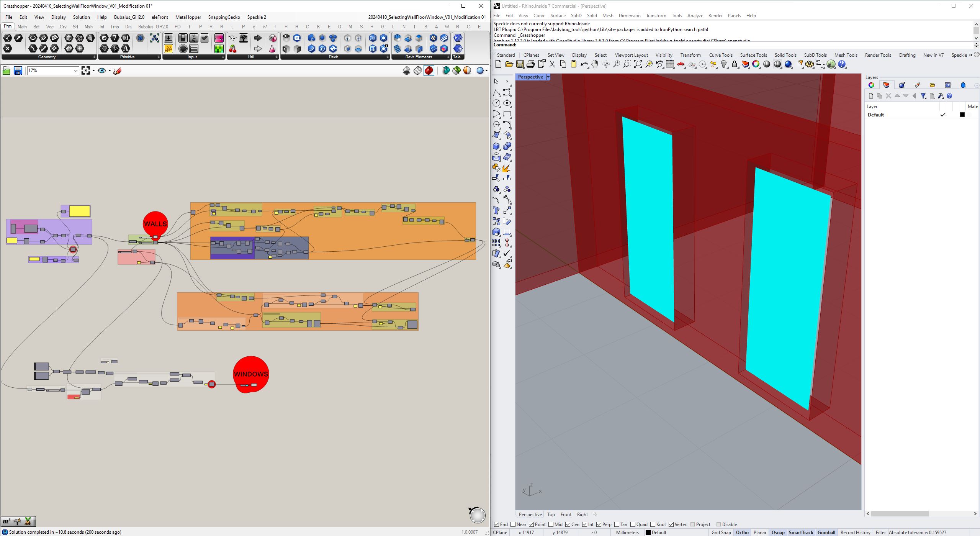Expand the Util panel in Grasshopper ribbon
The image size is (980, 536).
tap(276, 57)
